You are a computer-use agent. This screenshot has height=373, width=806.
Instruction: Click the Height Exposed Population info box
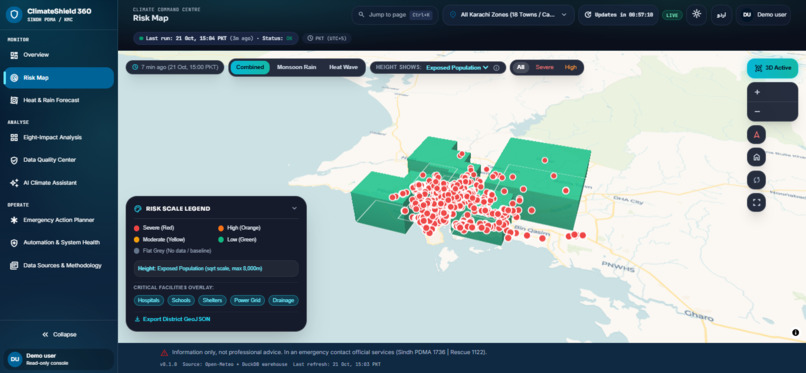(216, 268)
